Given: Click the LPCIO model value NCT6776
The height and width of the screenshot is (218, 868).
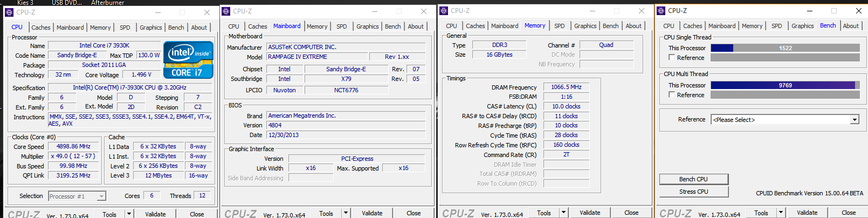Looking at the screenshot, I should [x=346, y=90].
